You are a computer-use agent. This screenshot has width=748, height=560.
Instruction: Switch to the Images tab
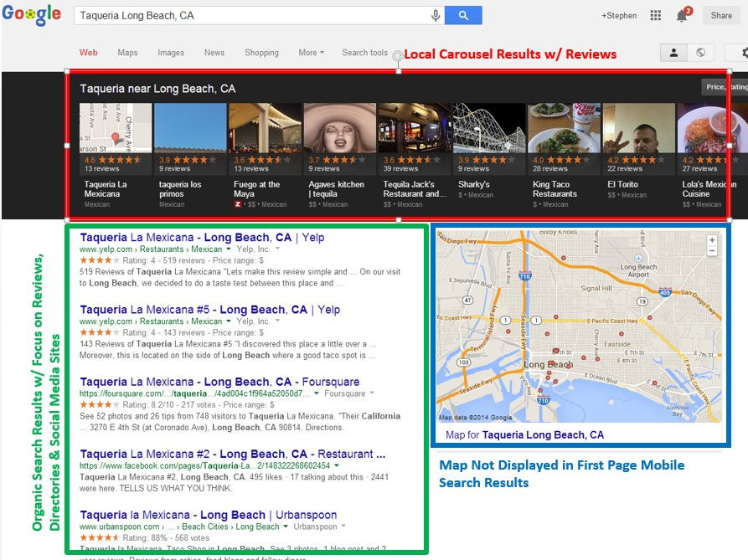pos(171,53)
